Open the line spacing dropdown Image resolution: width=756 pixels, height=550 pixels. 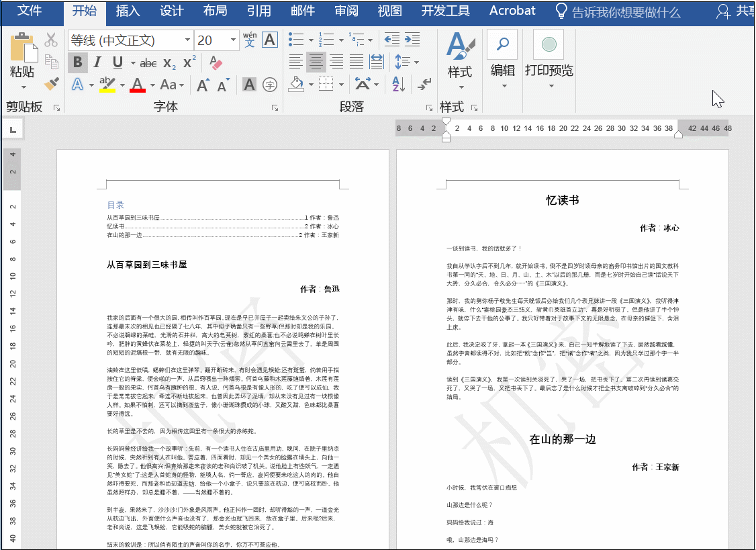[416, 62]
